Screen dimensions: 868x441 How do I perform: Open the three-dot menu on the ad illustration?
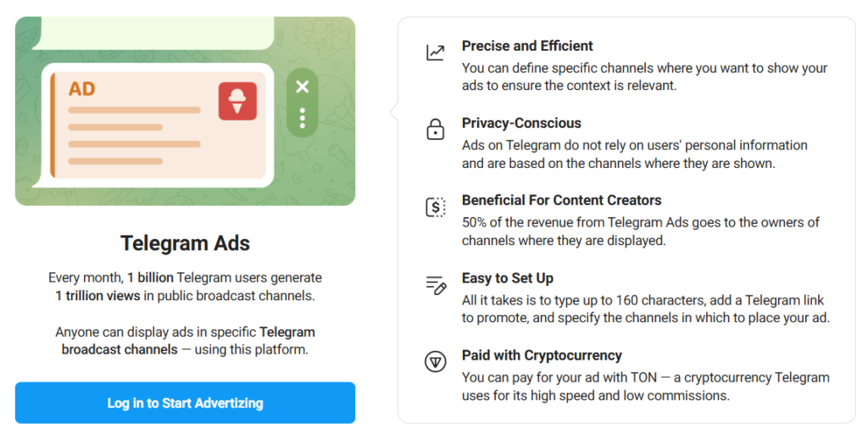point(303,118)
